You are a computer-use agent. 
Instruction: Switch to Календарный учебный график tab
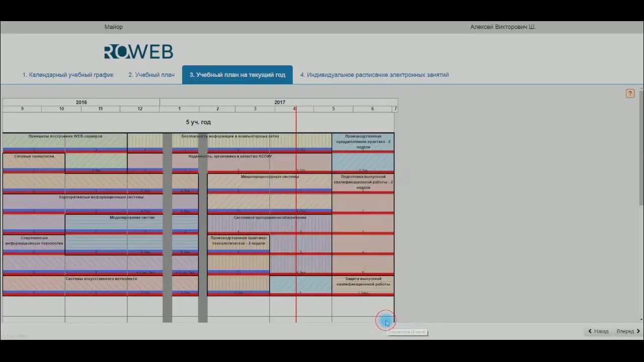pyautogui.click(x=68, y=75)
